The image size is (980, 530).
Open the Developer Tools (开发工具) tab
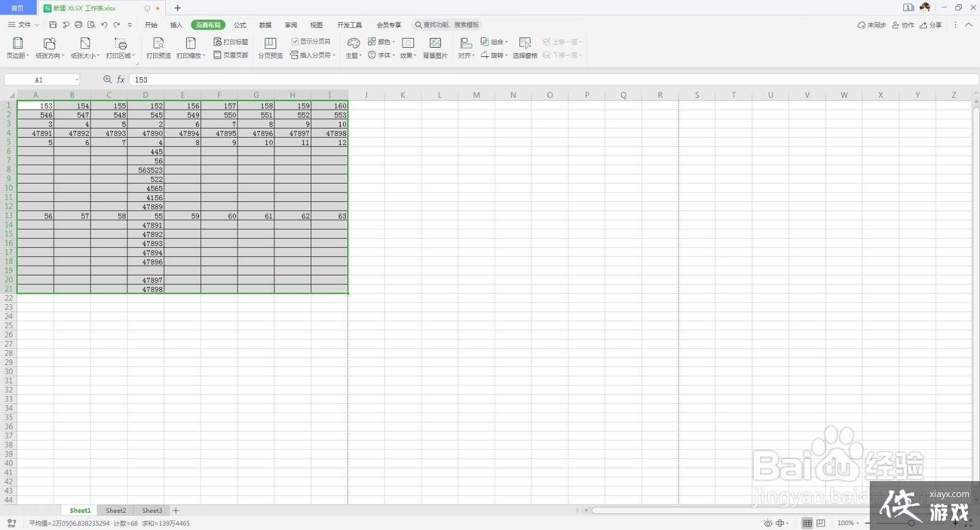349,25
